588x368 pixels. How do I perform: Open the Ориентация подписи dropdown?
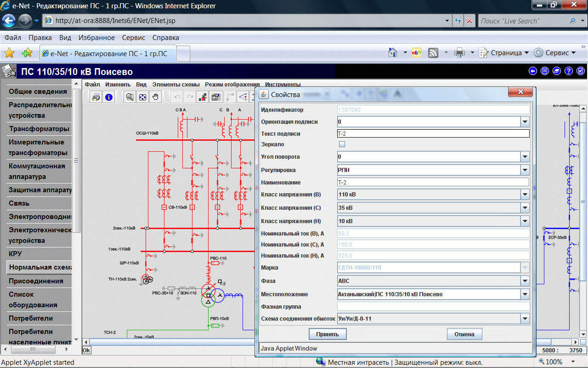click(525, 122)
